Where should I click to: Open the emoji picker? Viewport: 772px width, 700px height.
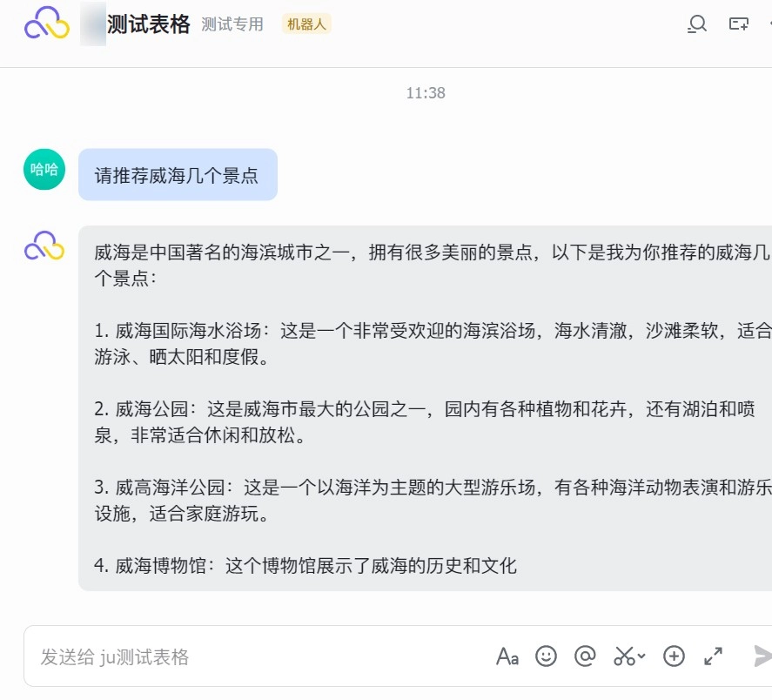coord(546,656)
